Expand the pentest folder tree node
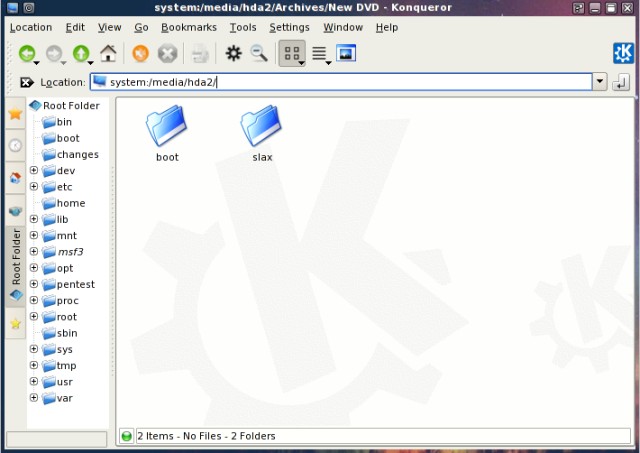 pyautogui.click(x=34, y=284)
